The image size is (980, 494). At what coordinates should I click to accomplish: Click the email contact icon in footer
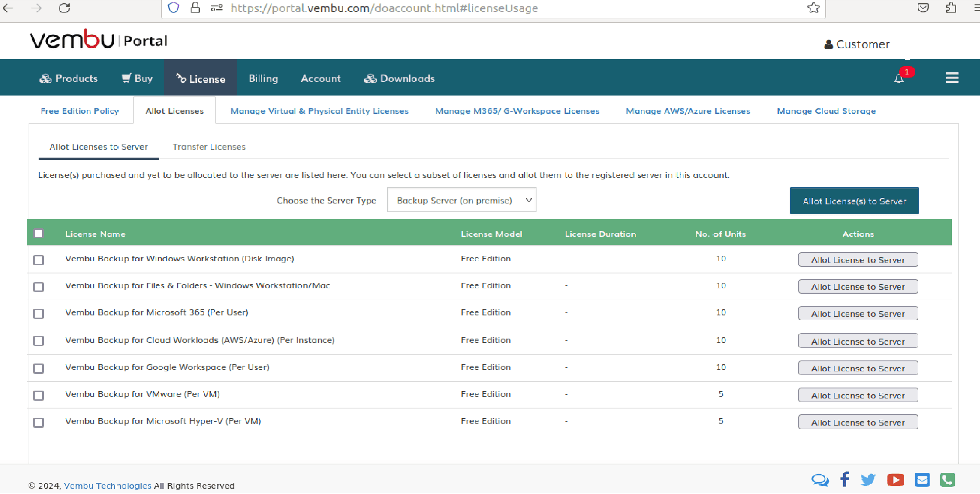pyautogui.click(x=922, y=480)
